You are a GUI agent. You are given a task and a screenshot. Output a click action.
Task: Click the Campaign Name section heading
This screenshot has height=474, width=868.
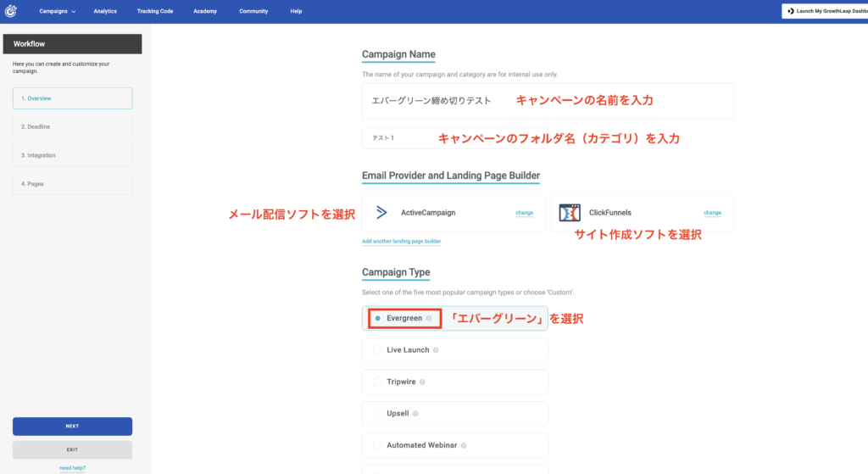point(398,54)
